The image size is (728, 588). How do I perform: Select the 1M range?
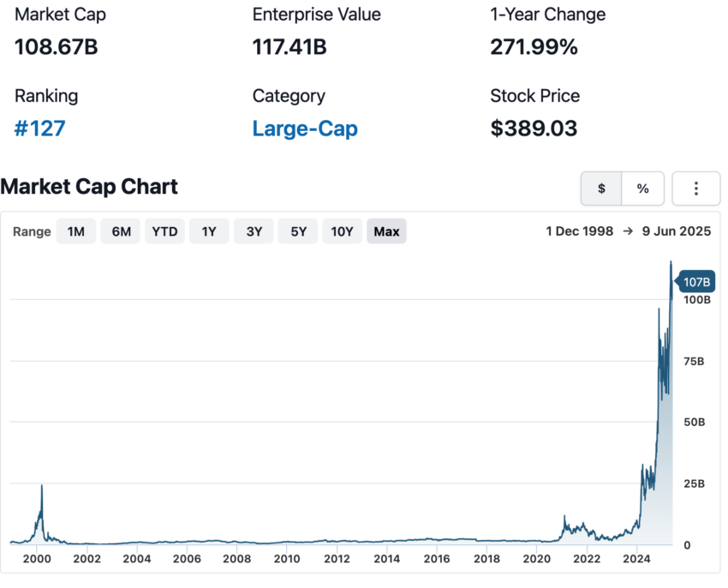[x=76, y=231]
